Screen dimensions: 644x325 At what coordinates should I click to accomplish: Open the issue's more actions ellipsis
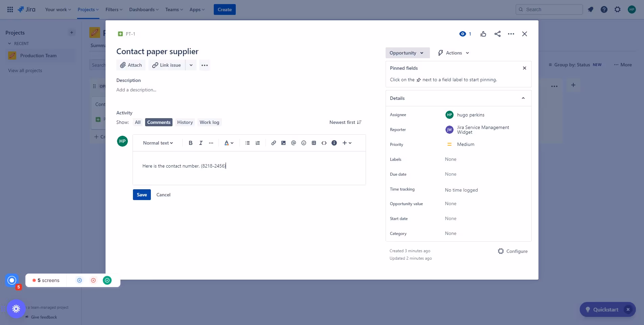tap(511, 34)
